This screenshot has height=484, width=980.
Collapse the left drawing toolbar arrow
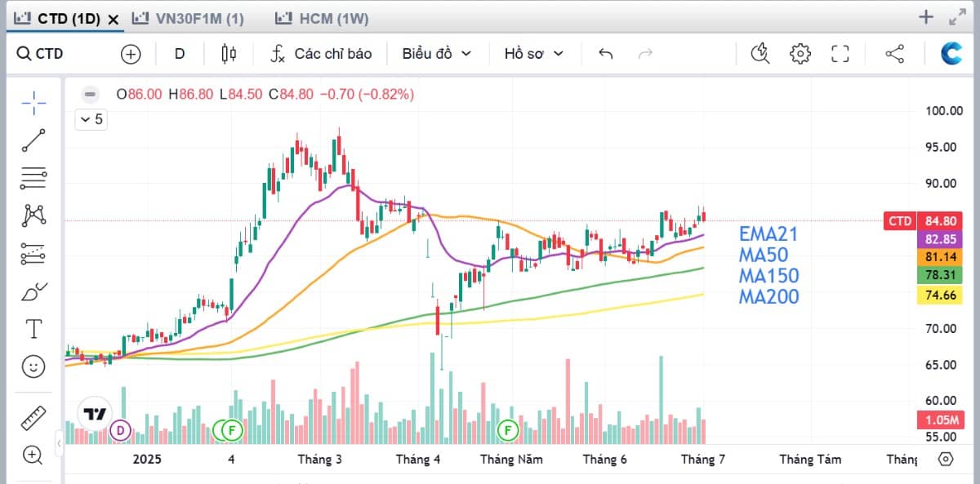pyautogui.click(x=59, y=444)
